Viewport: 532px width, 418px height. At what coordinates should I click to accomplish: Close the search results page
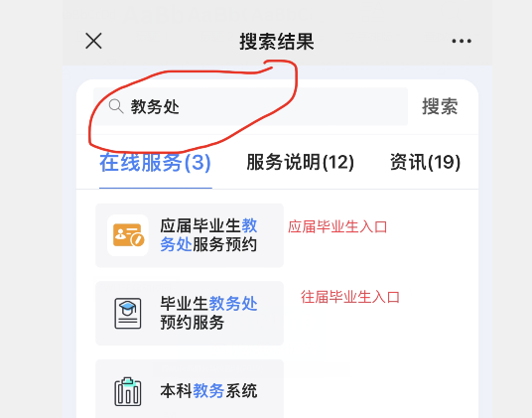point(93,41)
